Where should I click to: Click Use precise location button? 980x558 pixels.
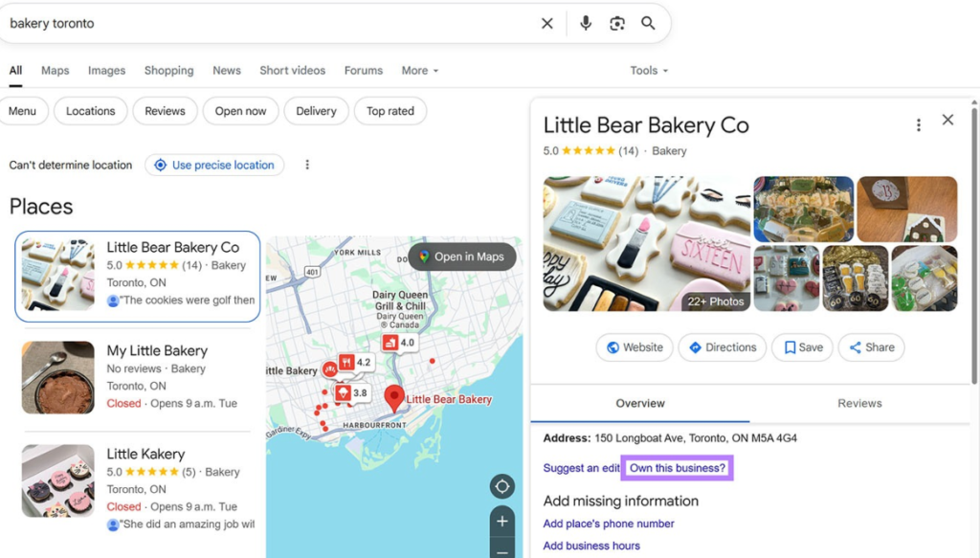[x=214, y=165]
